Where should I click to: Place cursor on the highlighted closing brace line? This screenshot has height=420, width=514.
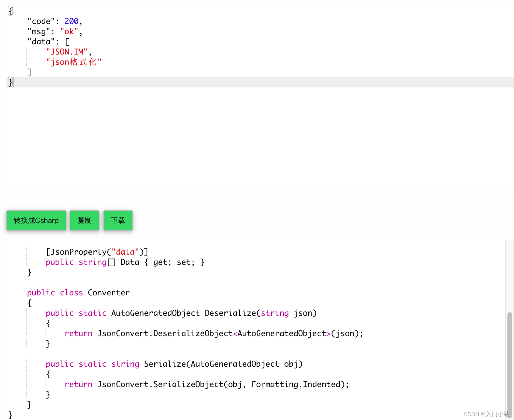260,82
